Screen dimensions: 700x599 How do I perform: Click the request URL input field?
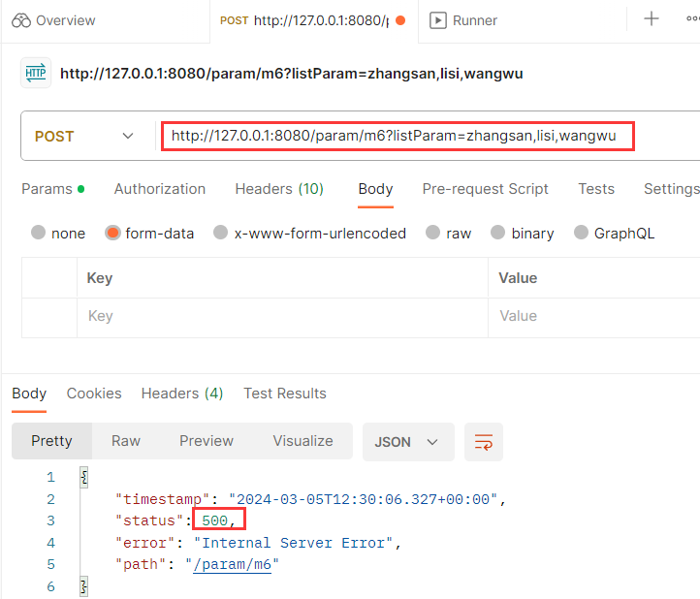[x=398, y=136]
